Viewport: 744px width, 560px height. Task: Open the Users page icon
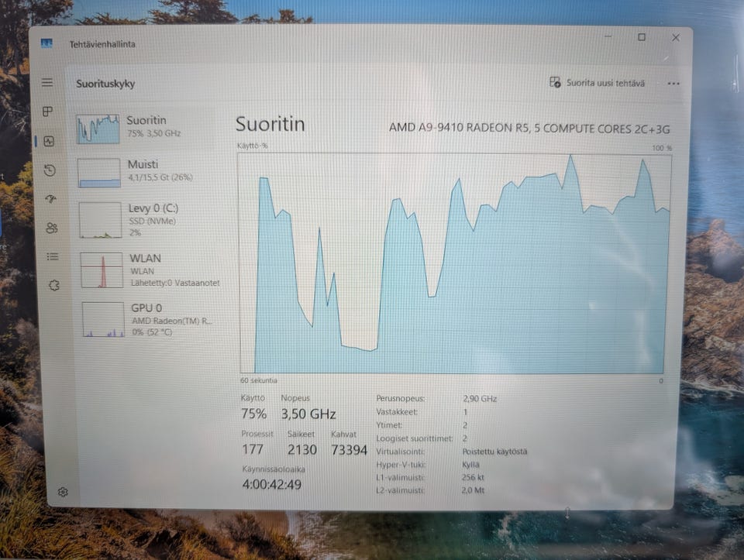(52, 228)
